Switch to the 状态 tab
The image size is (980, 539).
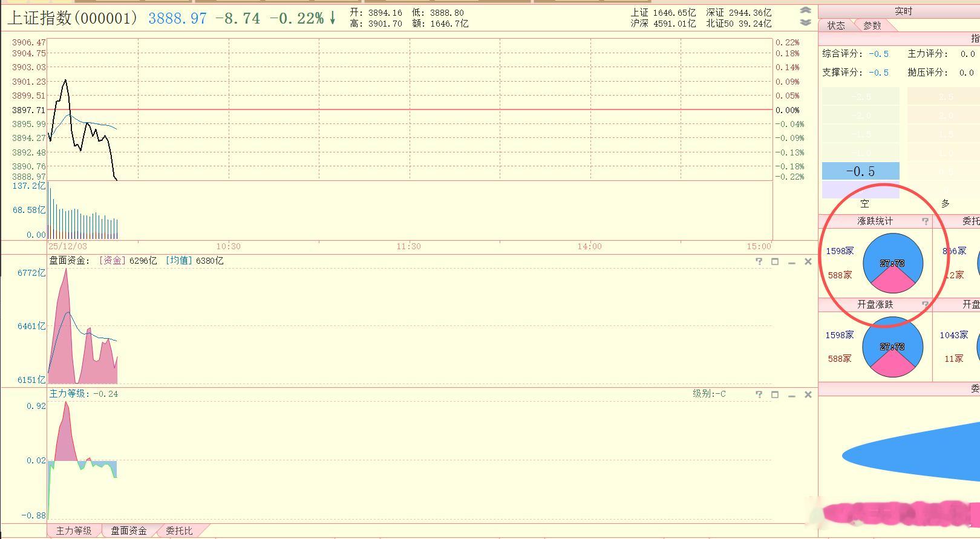(x=837, y=25)
